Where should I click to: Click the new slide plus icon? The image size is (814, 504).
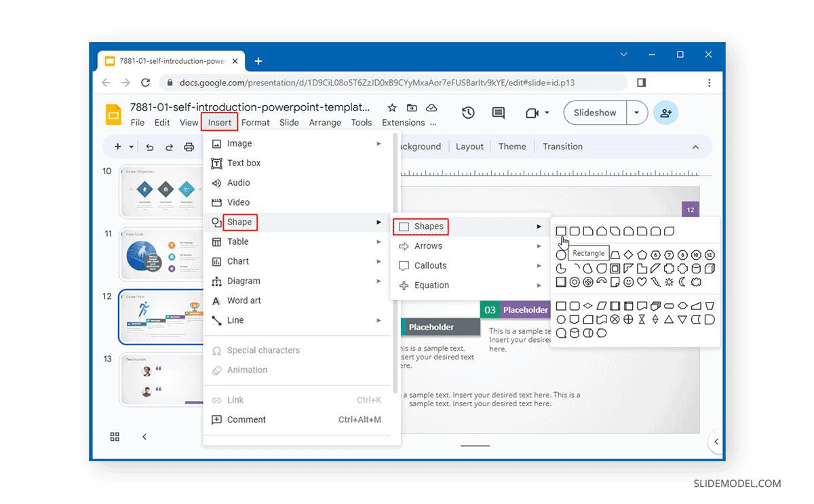117,147
